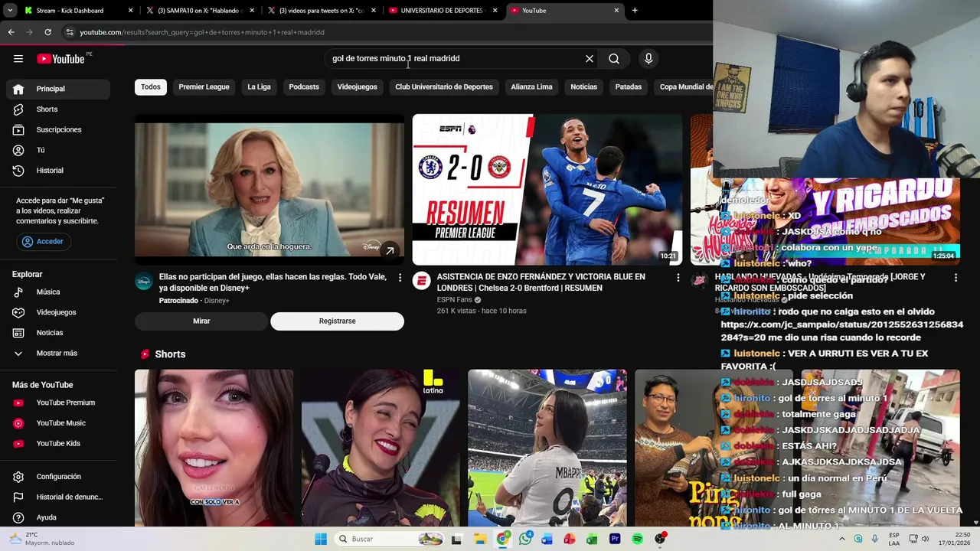Viewport: 980px width, 551px height.
Task: Switch to the videos para tweets tab
Action: (322, 11)
